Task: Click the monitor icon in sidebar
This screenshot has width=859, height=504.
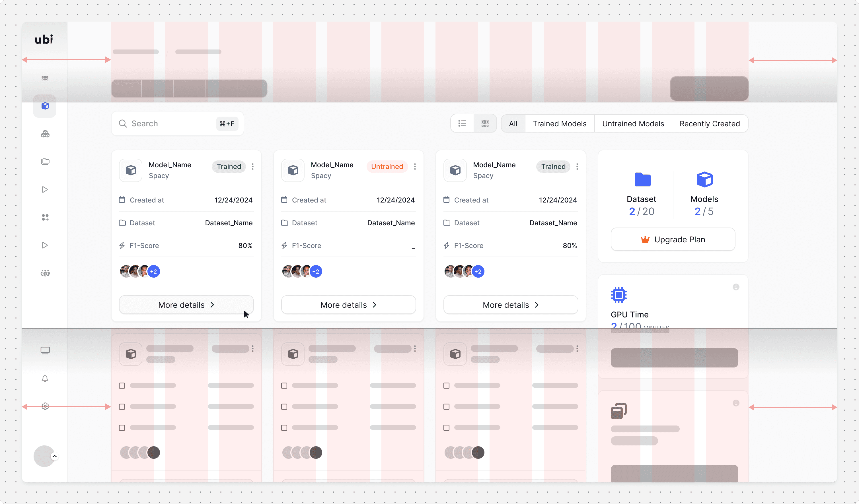Action: point(45,350)
